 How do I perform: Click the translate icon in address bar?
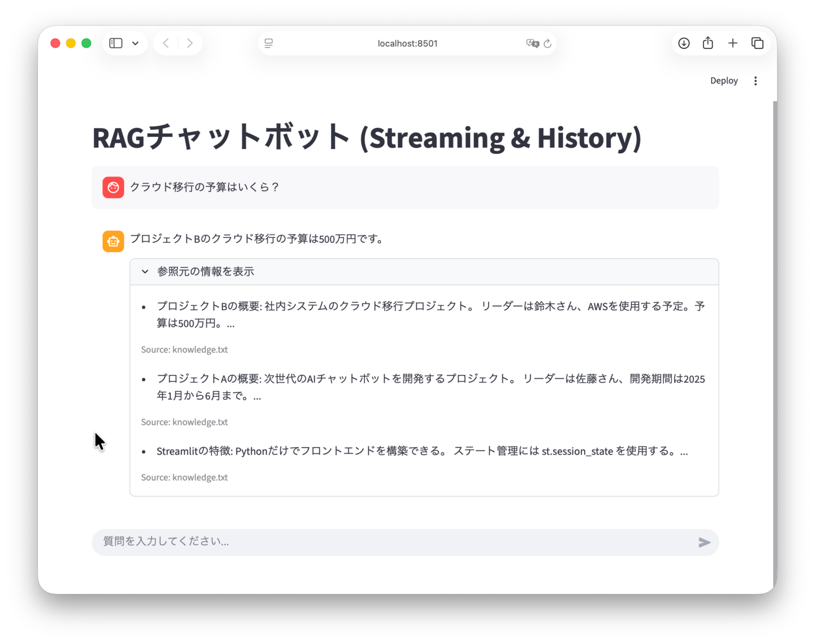click(x=532, y=43)
